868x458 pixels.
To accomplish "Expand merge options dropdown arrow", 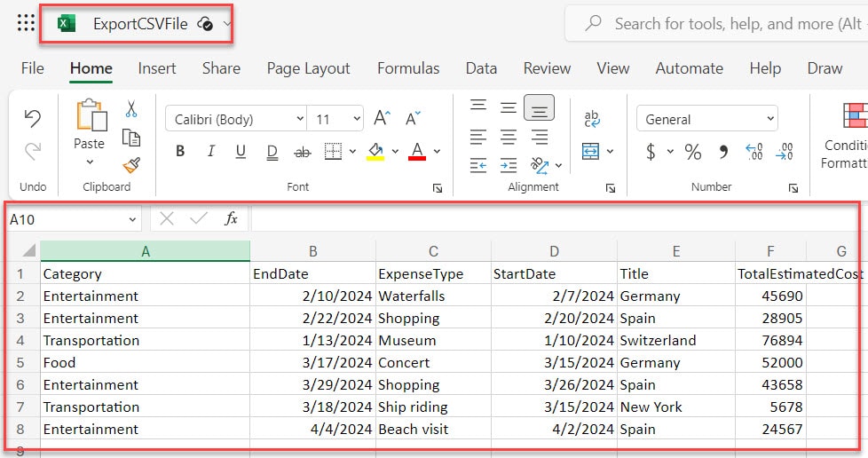I will click(610, 151).
